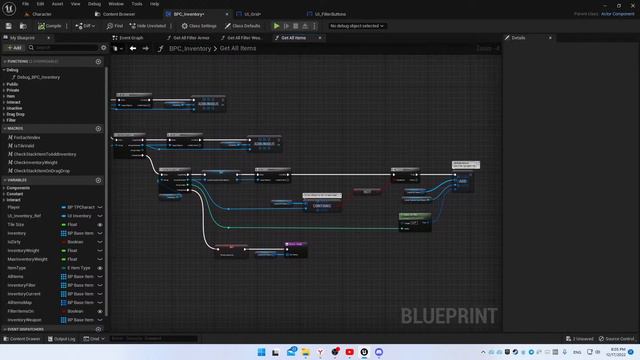Open the File menu
The height and width of the screenshot is (360, 640).
pyautogui.click(x=25, y=4)
